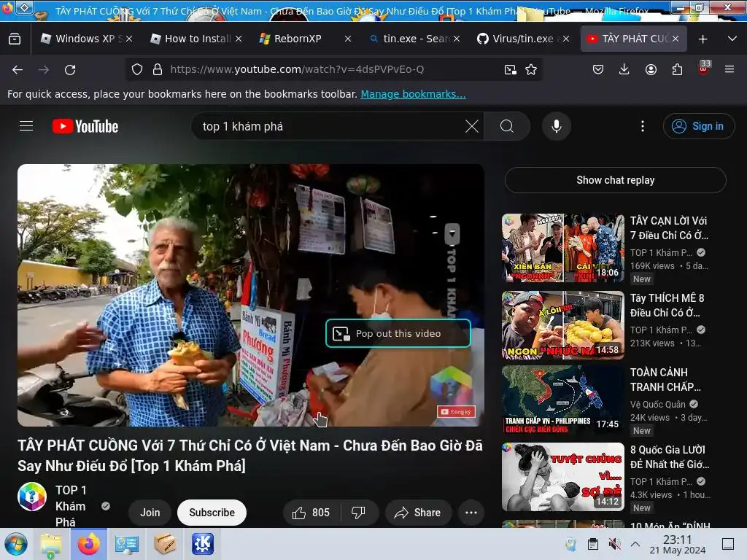Open KDE settings taskbar icon

click(203, 544)
